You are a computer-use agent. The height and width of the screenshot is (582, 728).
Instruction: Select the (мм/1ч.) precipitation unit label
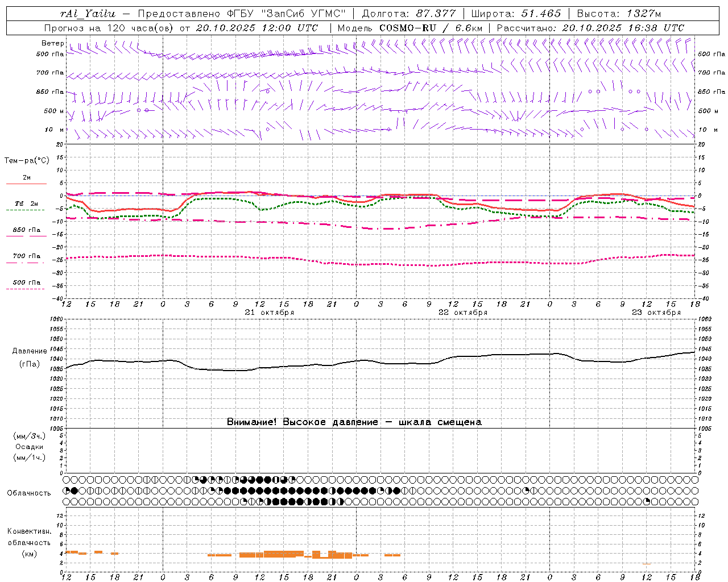click(30, 458)
